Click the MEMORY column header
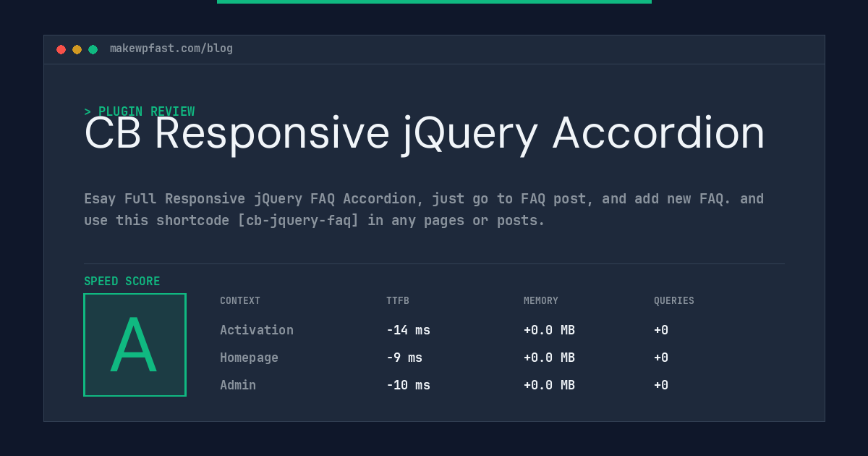 coord(541,300)
